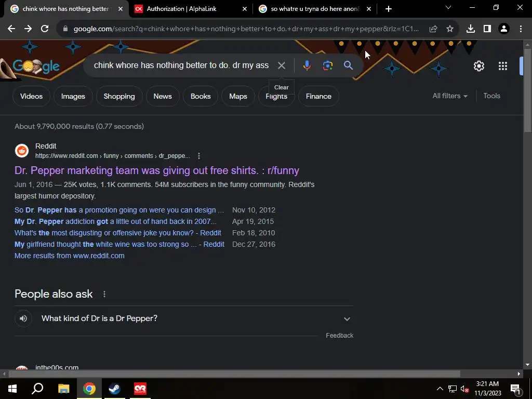Image resolution: width=532 pixels, height=399 pixels.
Task: Switch to the Shopping filter
Action: pyautogui.click(x=119, y=96)
